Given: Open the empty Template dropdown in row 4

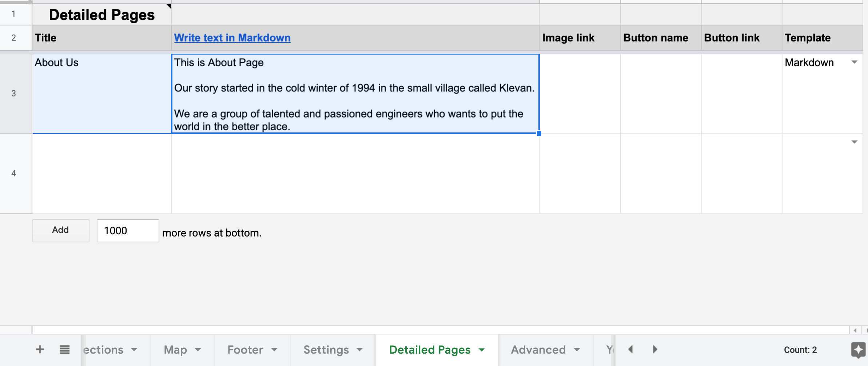Looking at the screenshot, I should click(x=855, y=142).
